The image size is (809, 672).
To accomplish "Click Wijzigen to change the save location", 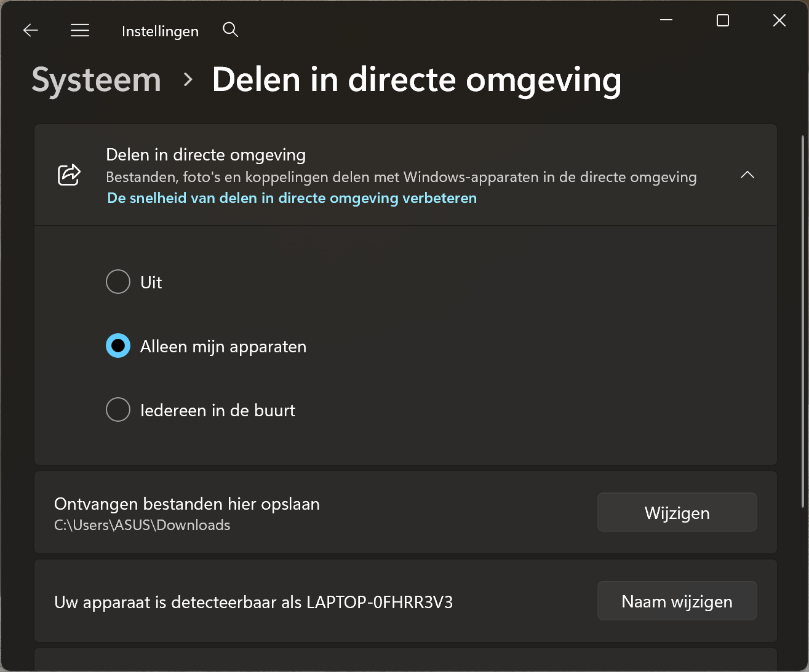I will 677,513.
